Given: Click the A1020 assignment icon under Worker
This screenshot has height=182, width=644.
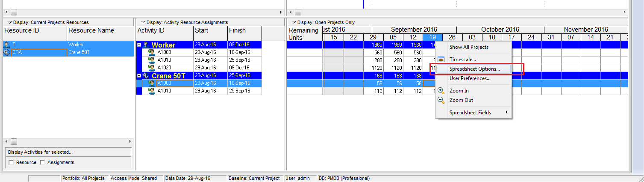Looking at the screenshot, I should pyautogui.click(x=151, y=68).
